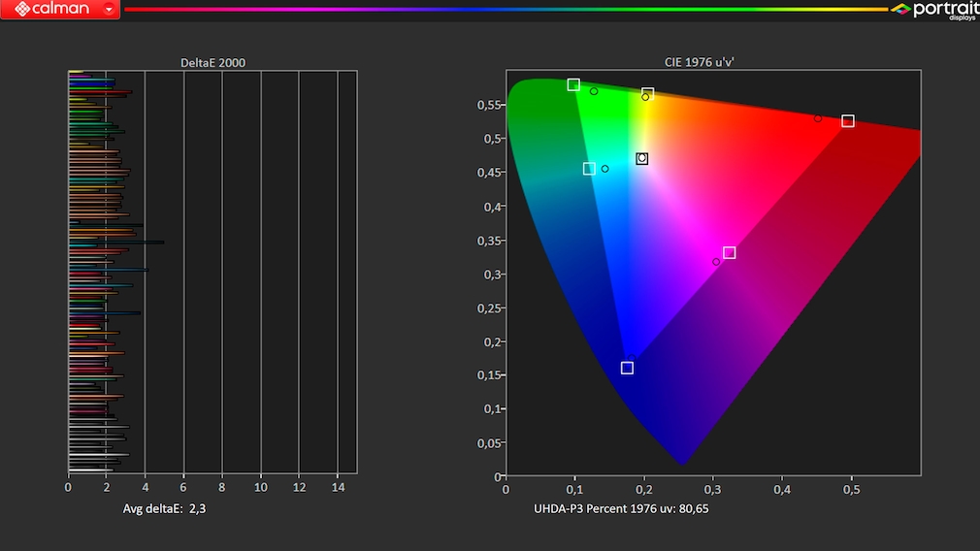This screenshot has width=980, height=551.
Task: Select the UHDA-P3 Percent 80,65 readout
Action: click(621, 508)
